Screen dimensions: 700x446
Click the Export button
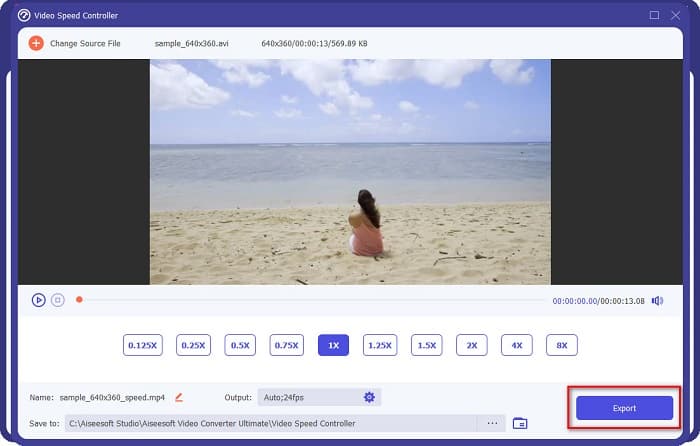(x=624, y=408)
